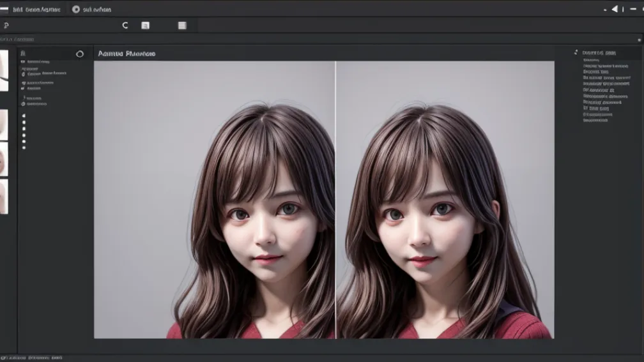
Task: Click the gray square grid icon in toolbar
Action: click(x=182, y=26)
